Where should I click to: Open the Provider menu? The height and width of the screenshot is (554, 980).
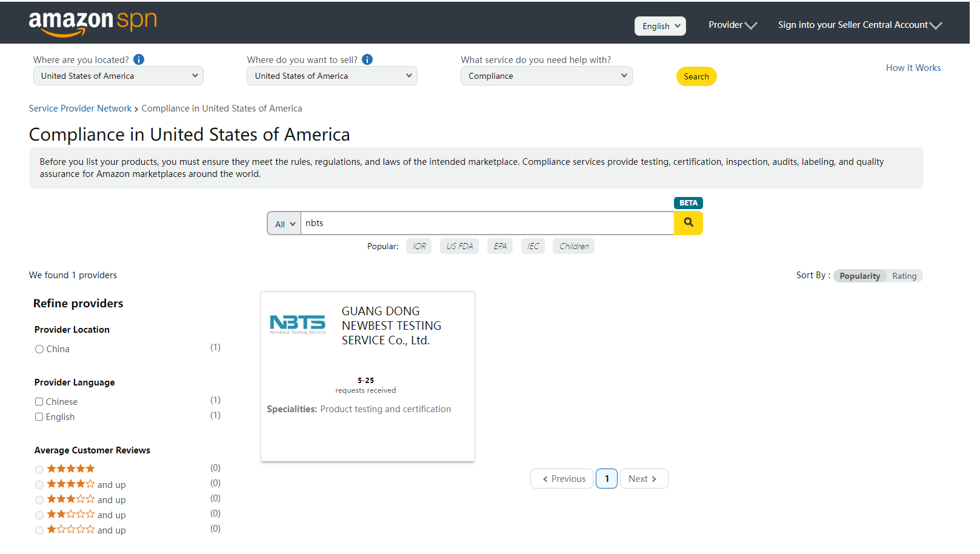click(x=732, y=25)
